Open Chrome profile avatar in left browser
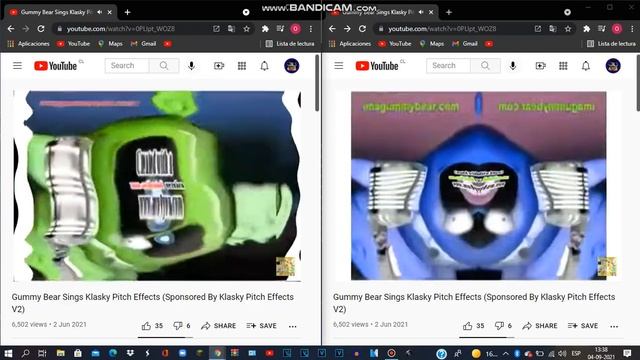 coord(296,29)
